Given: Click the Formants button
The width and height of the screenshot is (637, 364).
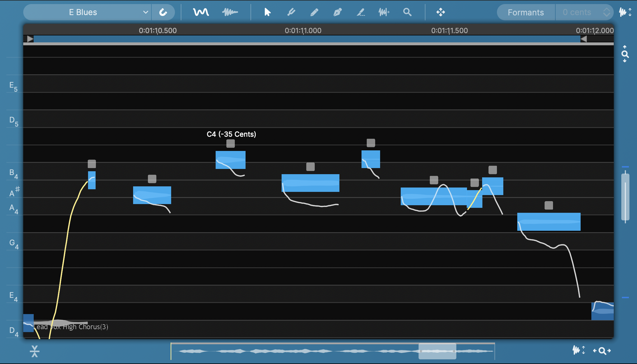Looking at the screenshot, I should tap(525, 12).
